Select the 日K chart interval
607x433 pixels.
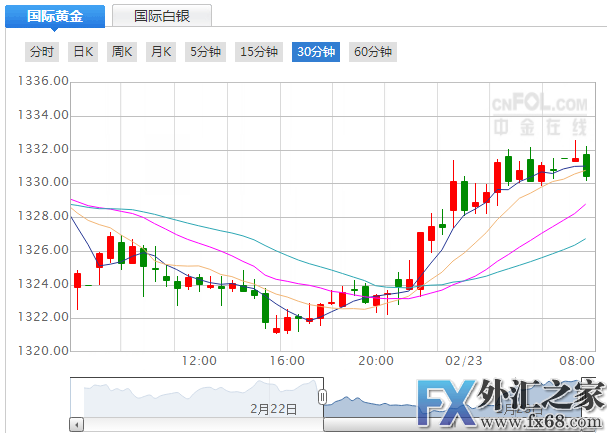point(83,52)
